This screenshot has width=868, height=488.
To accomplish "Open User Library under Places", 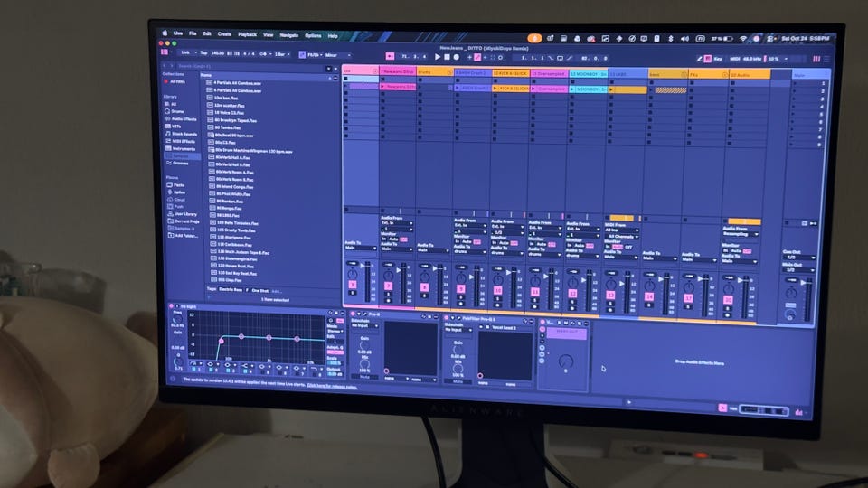I will coord(185,213).
